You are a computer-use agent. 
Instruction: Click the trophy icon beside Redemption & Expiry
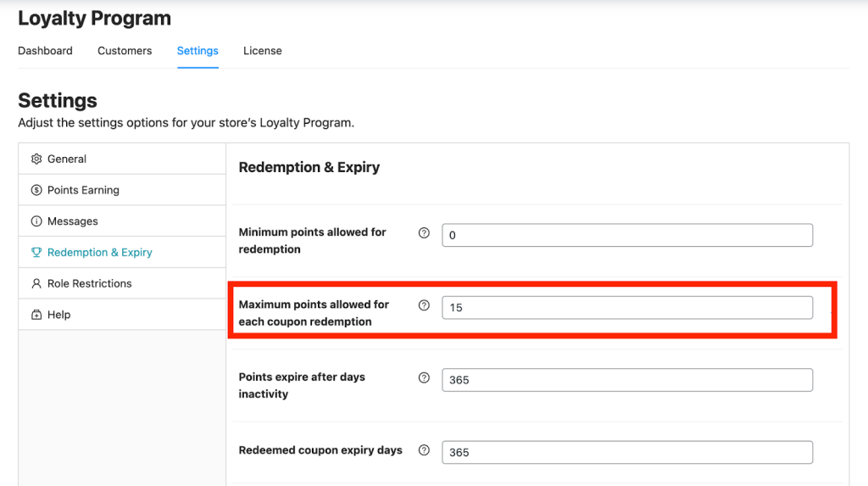pyautogui.click(x=36, y=253)
